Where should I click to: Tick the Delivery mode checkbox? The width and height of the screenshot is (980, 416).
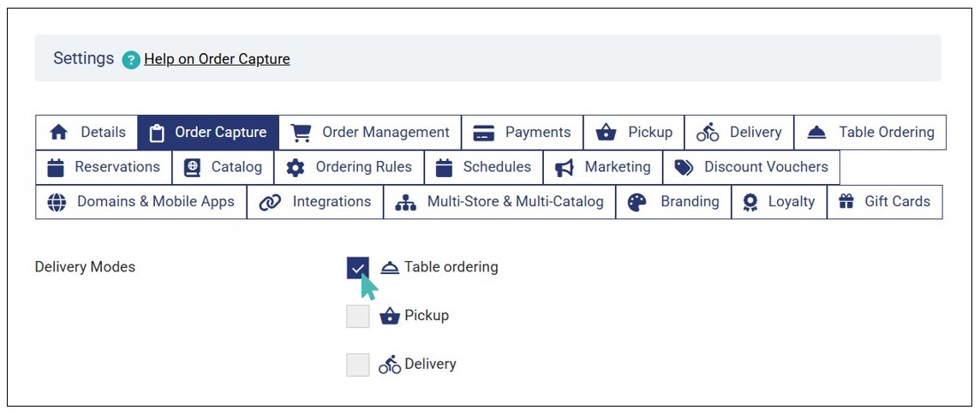(x=358, y=365)
